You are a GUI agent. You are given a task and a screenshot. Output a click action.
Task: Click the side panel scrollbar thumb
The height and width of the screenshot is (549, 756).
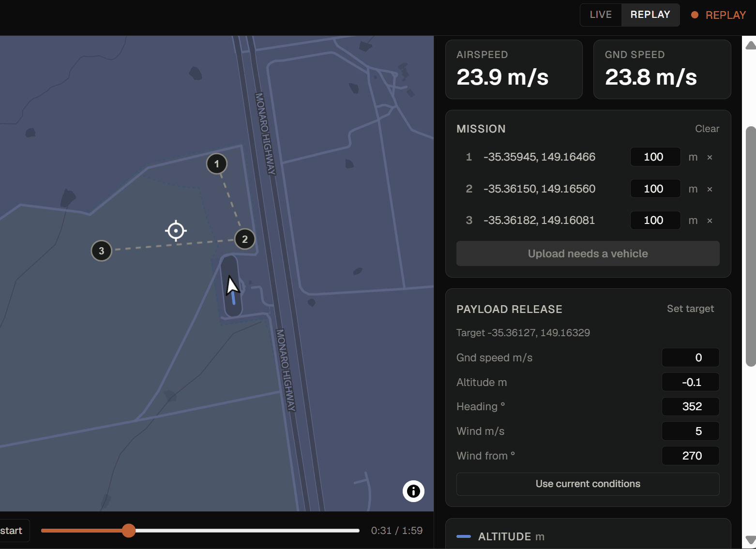(751, 247)
